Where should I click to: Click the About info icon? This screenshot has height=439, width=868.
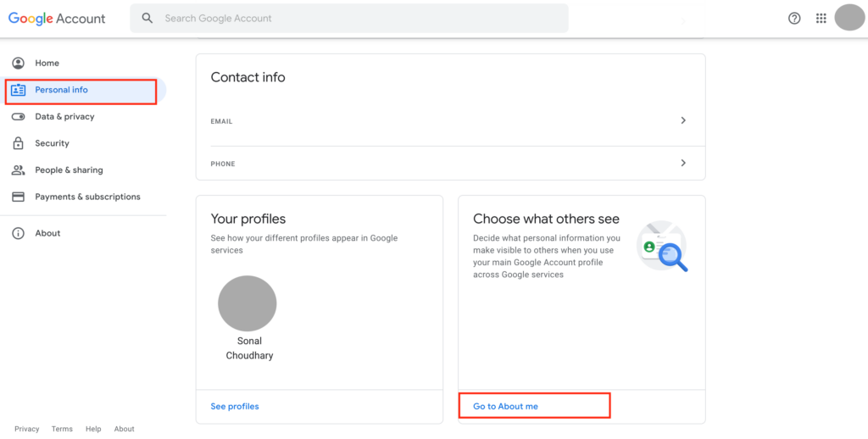pos(18,233)
